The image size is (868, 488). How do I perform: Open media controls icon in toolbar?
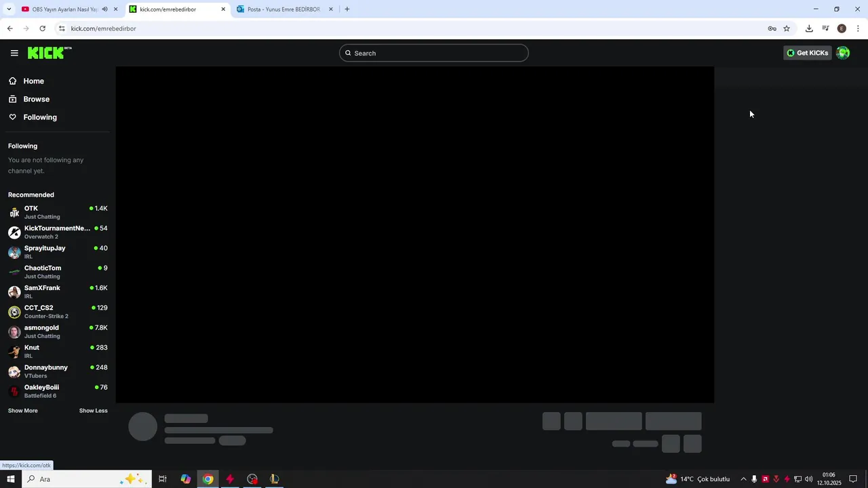point(825,28)
